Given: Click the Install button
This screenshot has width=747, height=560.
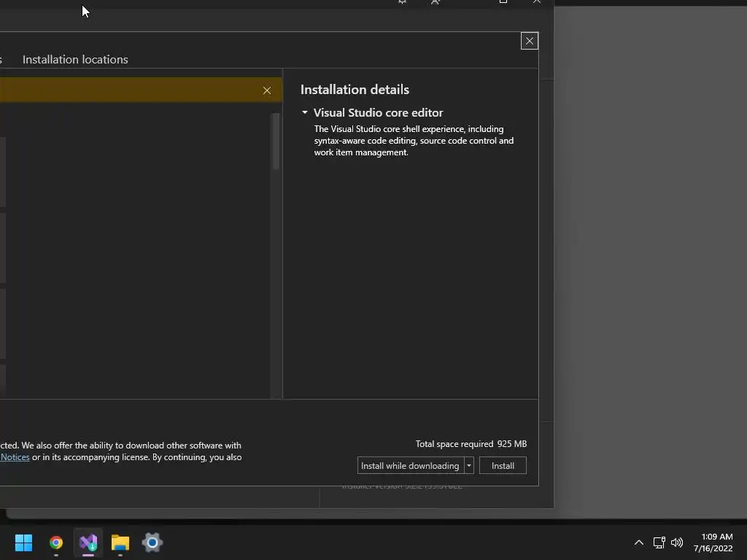Looking at the screenshot, I should (503, 465).
